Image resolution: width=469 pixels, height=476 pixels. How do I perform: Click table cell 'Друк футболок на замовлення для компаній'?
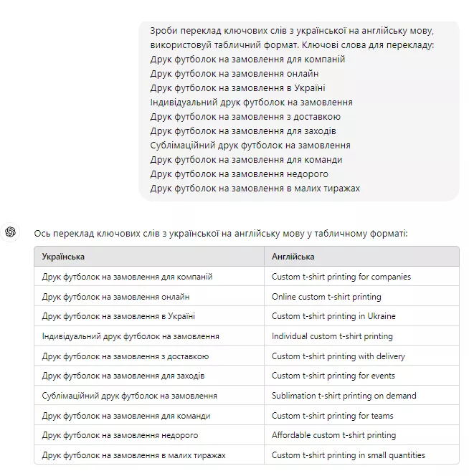click(x=127, y=277)
